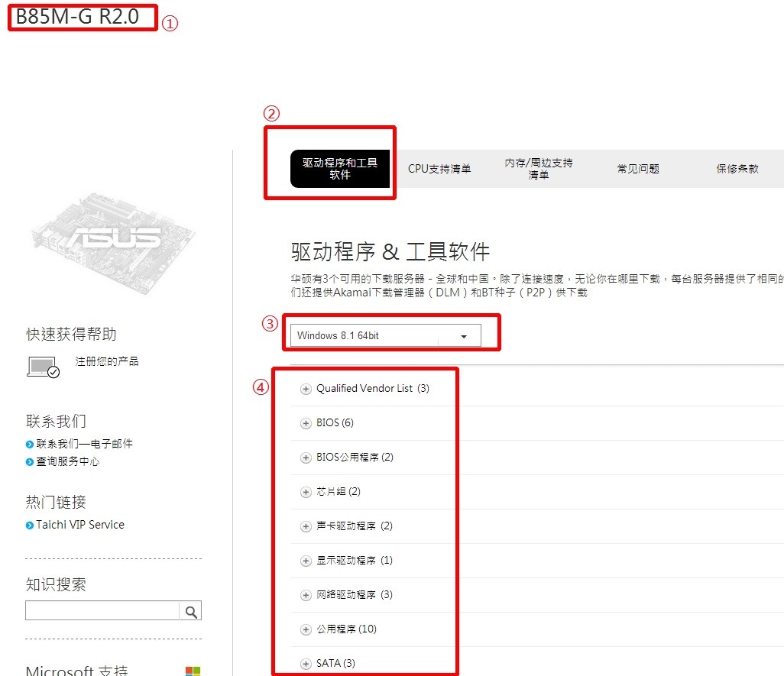784x676 pixels.
Task: Open the Taichi VIP Service link
Action: tap(80, 525)
